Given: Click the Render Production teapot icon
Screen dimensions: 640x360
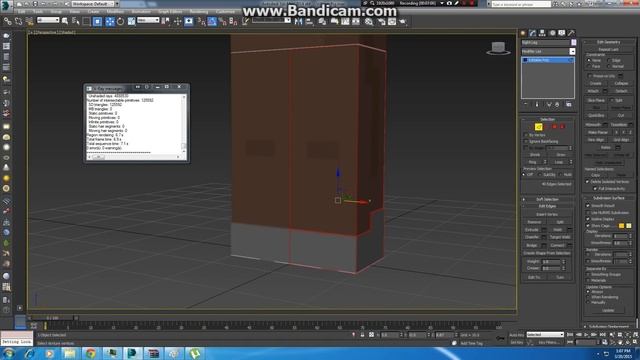Looking at the screenshot, I should (x=403, y=21).
